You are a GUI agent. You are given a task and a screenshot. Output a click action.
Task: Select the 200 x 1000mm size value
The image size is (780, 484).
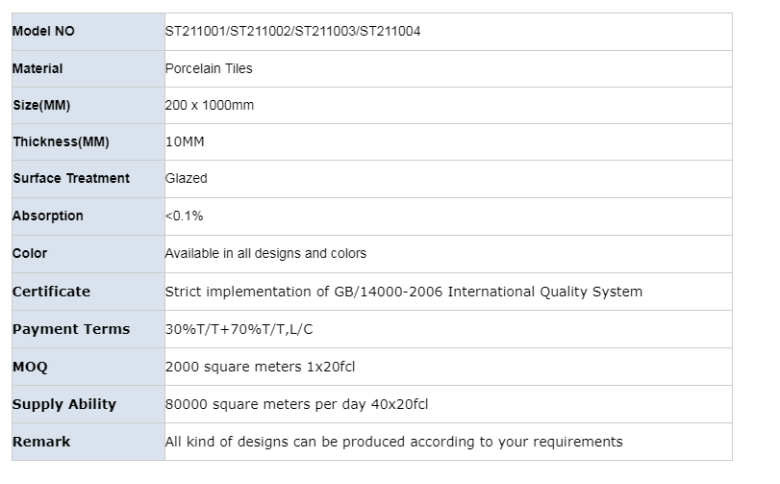pyautogui.click(x=209, y=106)
